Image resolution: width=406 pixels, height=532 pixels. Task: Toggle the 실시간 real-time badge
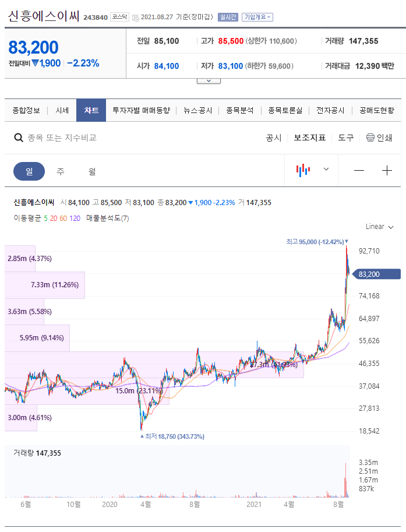click(228, 17)
